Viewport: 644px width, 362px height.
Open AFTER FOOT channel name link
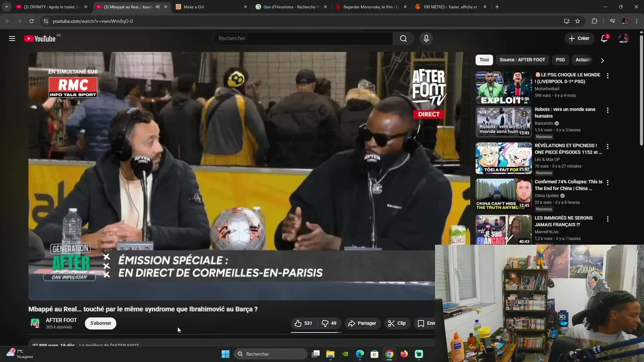coord(61,320)
